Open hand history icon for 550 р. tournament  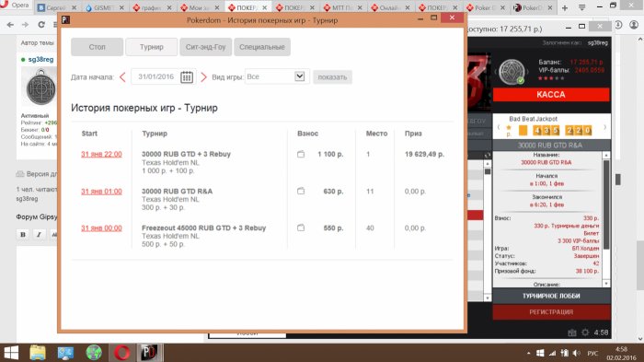click(x=301, y=228)
